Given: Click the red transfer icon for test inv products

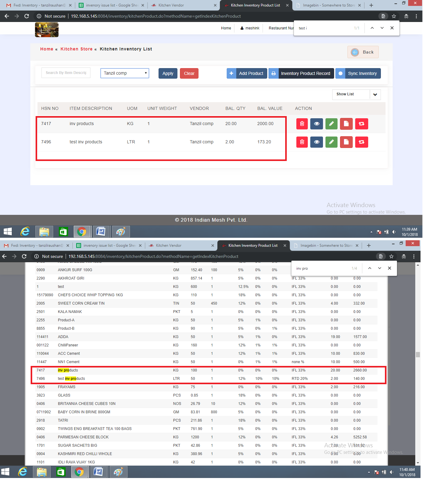Looking at the screenshot, I should pos(361,142).
